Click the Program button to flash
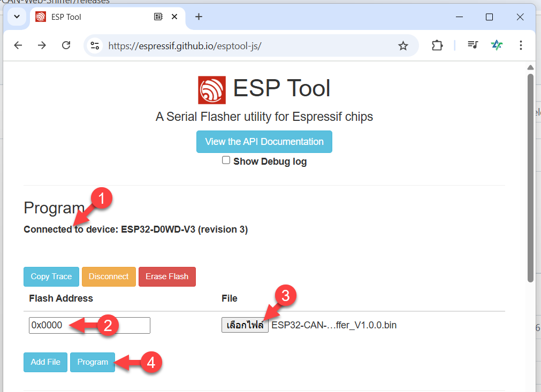Image resolution: width=541 pixels, height=392 pixels. click(93, 362)
